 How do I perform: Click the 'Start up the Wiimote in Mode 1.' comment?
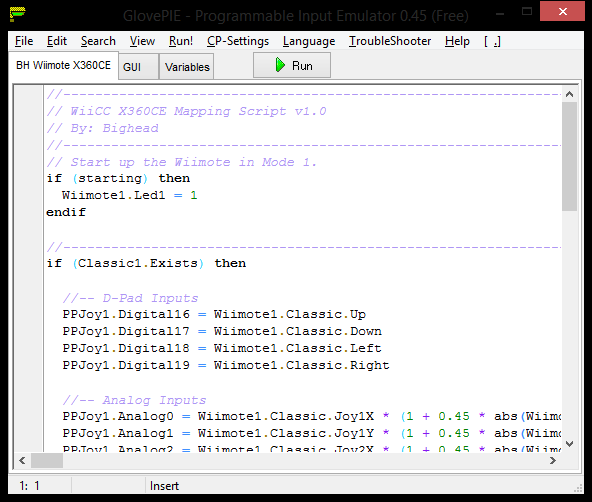182,162
